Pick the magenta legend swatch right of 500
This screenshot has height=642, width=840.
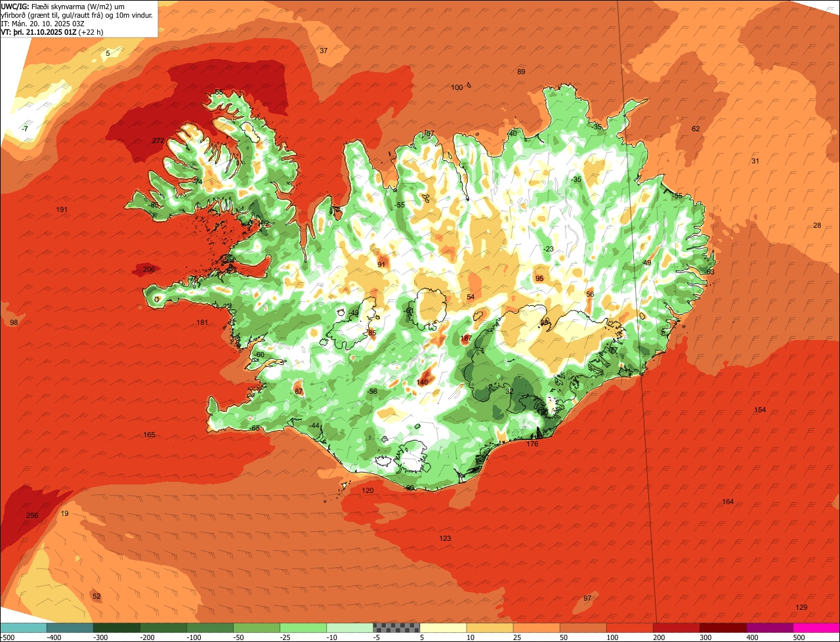pyautogui.click(x=816, y=628)
